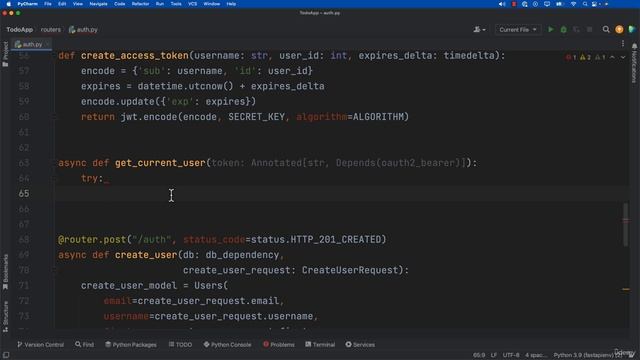Click the red error count indicator
The width and height of the screenshot is (640, 360).
coord(571,57)
